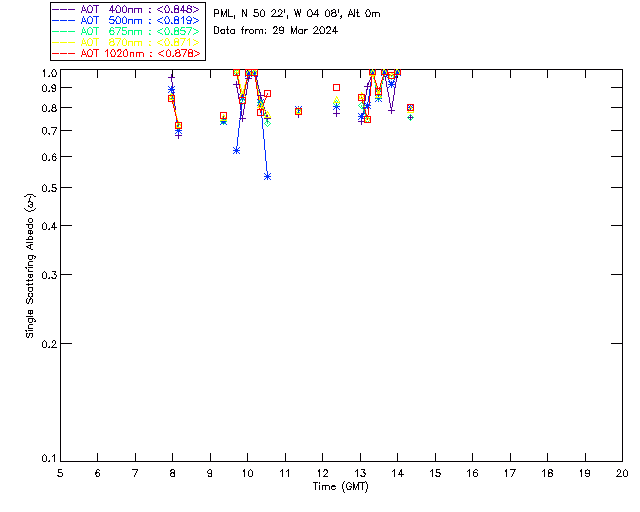Screen dimensions: 640x512
Task: Click the y-axis tick label 0.6
Action: [49, 157]
